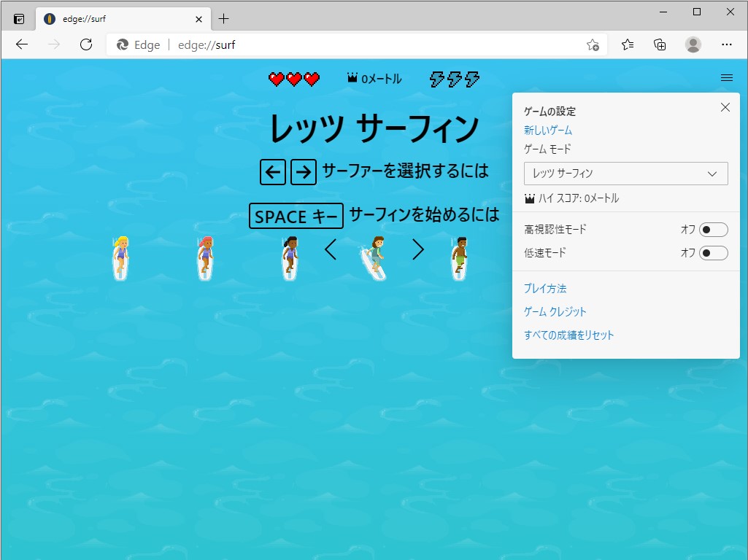Viewport: 748px width, 560px height.
Task: Open プレイ方法 instructions
Action: pos(544,288)
